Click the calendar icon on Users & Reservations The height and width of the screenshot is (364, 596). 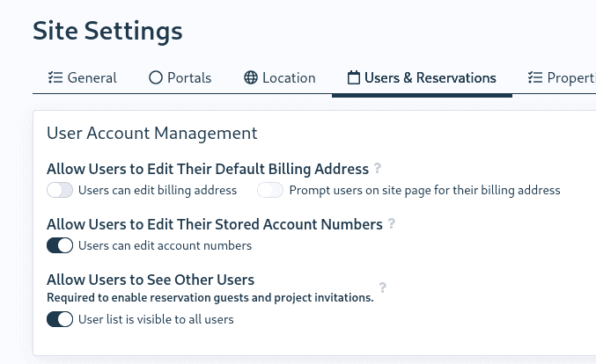[x=354, y=77]
